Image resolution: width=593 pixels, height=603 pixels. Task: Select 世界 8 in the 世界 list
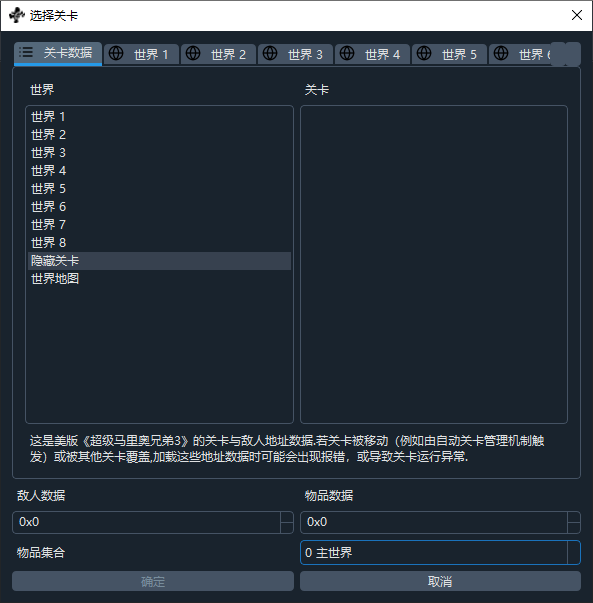(159, 243)
